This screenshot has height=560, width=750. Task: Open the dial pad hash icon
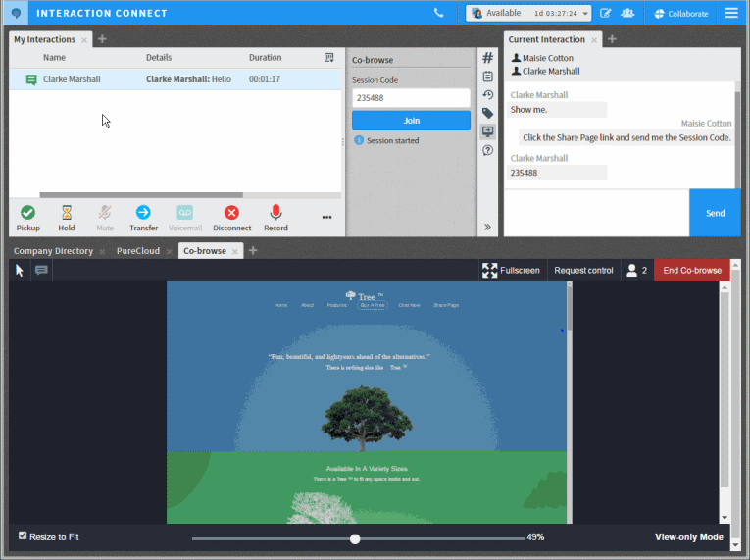coord(487,58)
